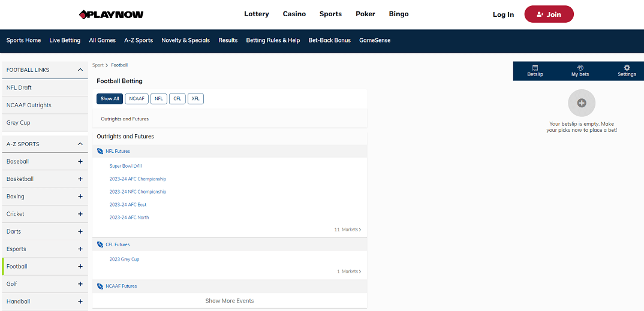644x311 pixels.
Task: Click the Sport breadcrumb link
Action: [x=98, y=65]
